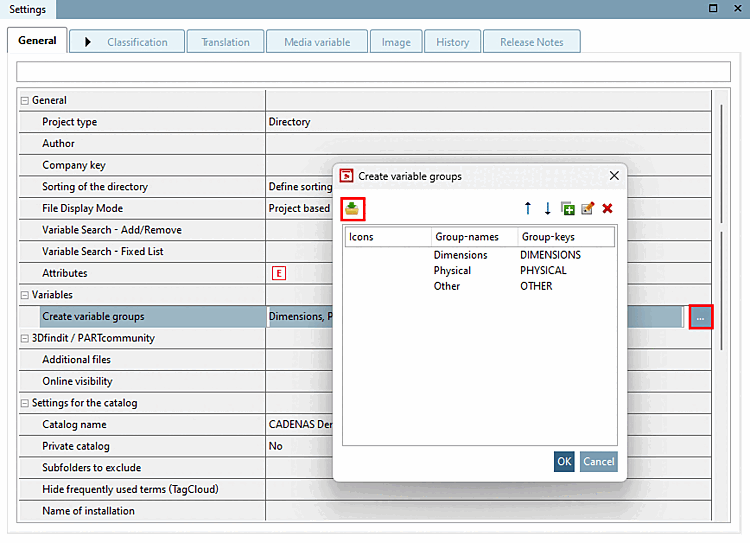This screenshot has height=543, width=750.
Task: Add a new variable group
Action: [567, 209]
